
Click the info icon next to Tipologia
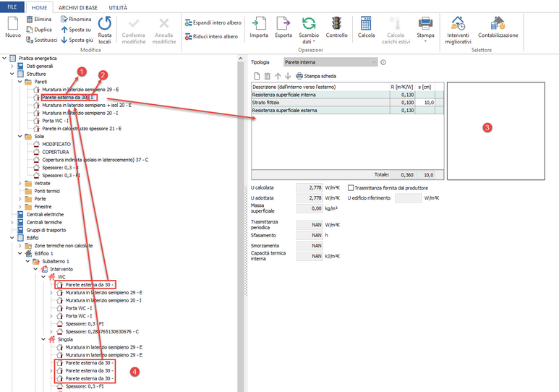click(x=383, y=62)
